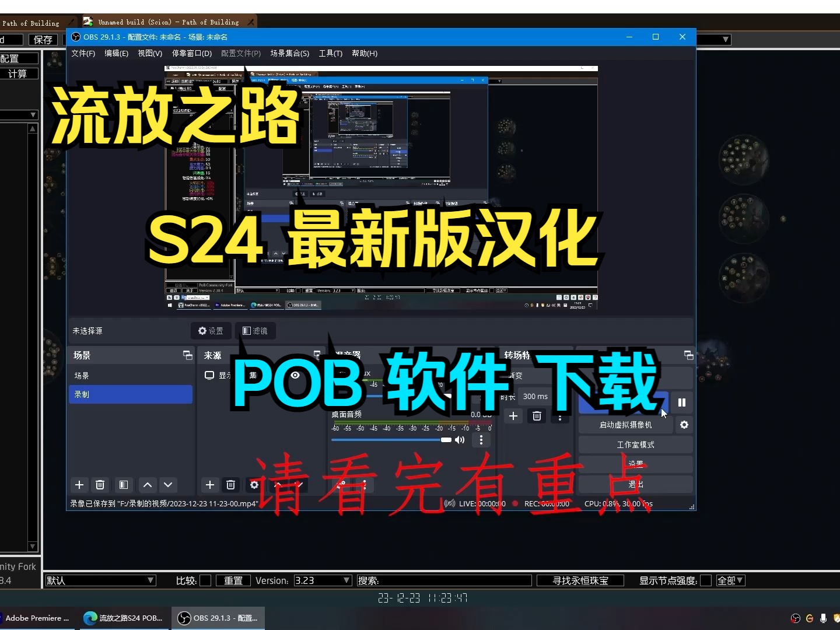Toggle 显示节点强度 checkbox
The height and width of the screenshot is (630, 840).
tap(705, 580)
